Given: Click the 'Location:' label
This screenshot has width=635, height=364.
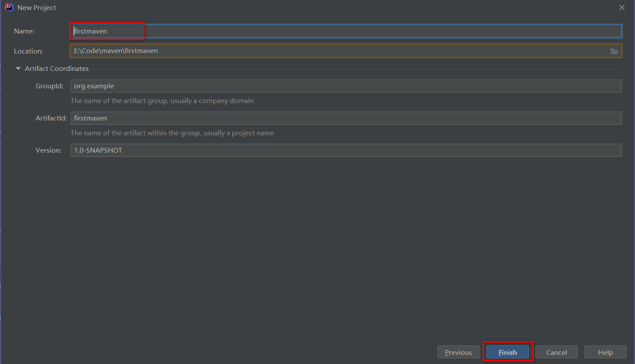Looking at the screenshot, I should click(28, 51).
